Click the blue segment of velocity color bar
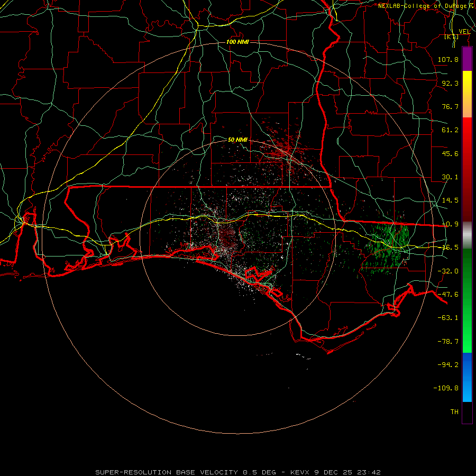 467,377
